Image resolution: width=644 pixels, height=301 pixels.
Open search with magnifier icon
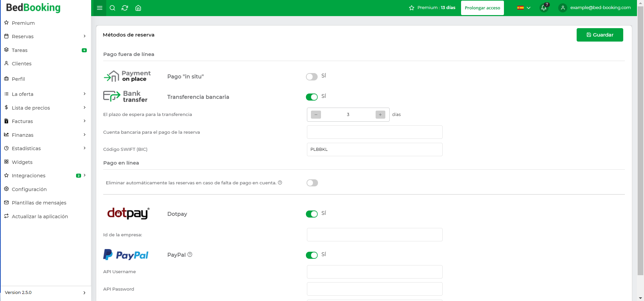click(113, 8)
